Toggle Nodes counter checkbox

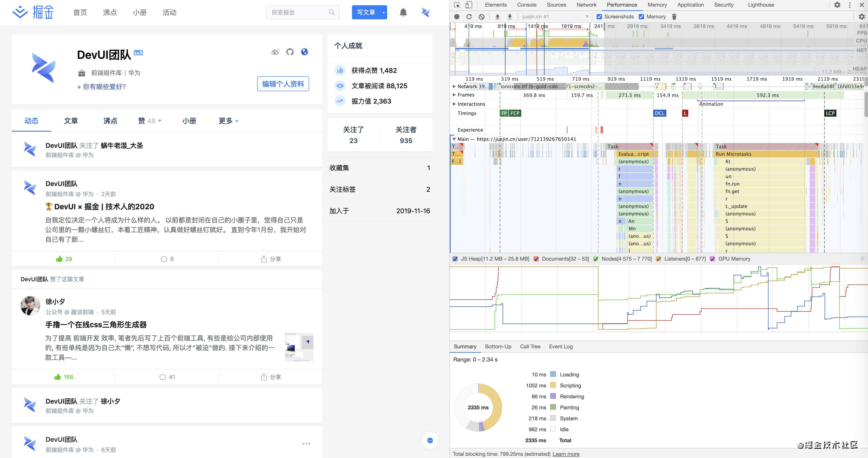(596, 259)
